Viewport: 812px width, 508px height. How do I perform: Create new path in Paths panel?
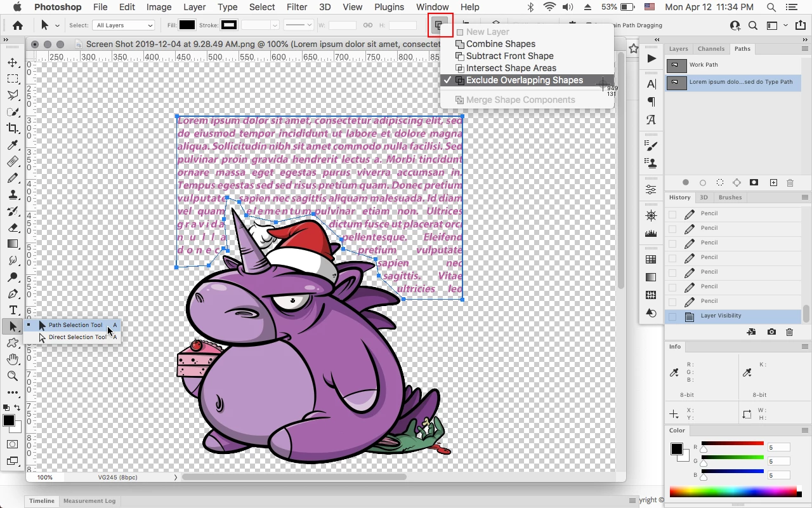point(773,183)
